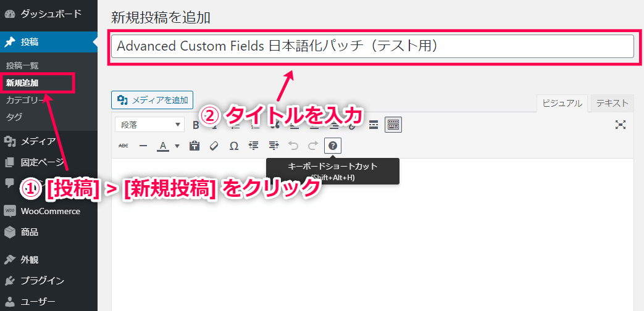The width and height of the screenshot is (644, 311).
Task: Click the comments speech-bubble sidebar icon
Action: [9, 183]
